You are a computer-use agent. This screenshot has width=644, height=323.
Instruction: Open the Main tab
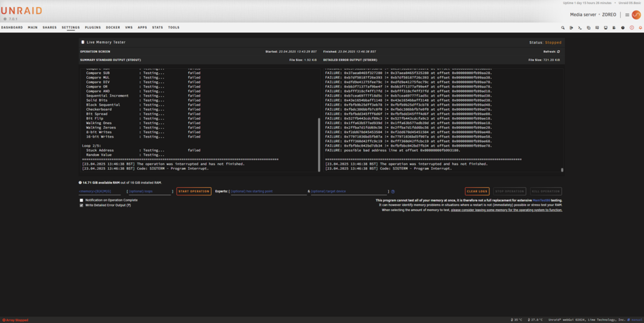coord(33,28)
